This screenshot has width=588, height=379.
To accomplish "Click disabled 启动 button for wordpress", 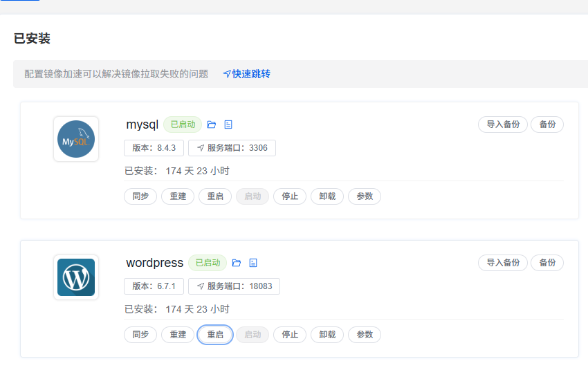I will [x=252, y=335].
